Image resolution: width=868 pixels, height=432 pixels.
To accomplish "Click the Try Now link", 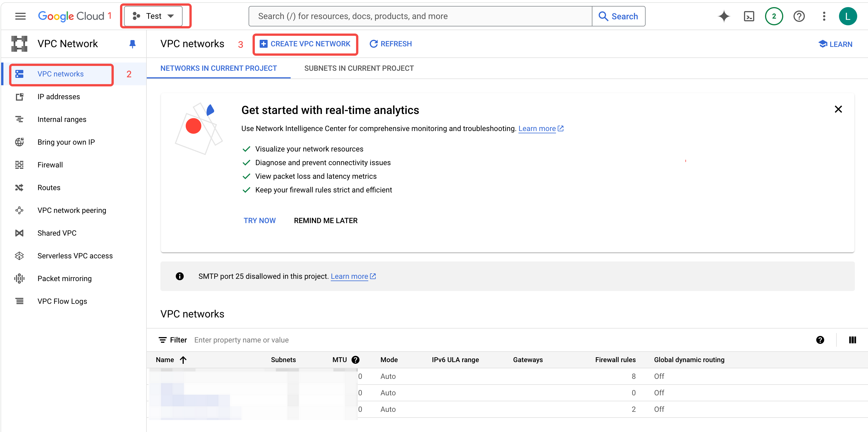I will [259, 221].
